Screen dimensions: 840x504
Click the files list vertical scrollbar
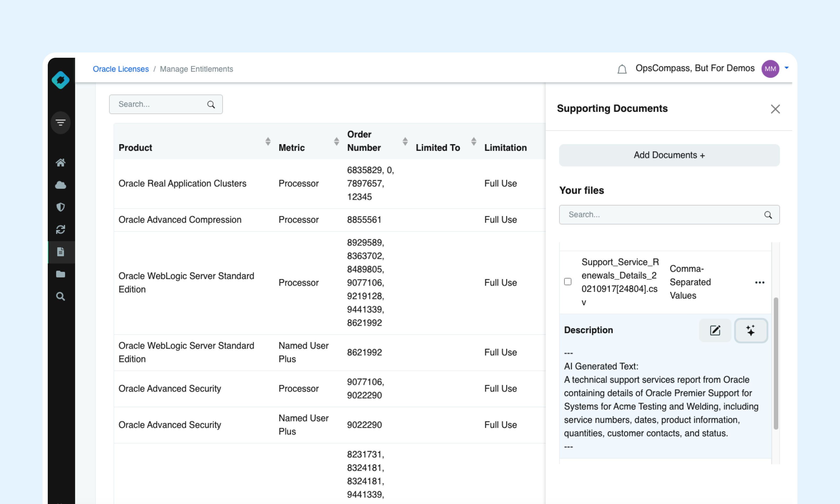coord(775,363)
